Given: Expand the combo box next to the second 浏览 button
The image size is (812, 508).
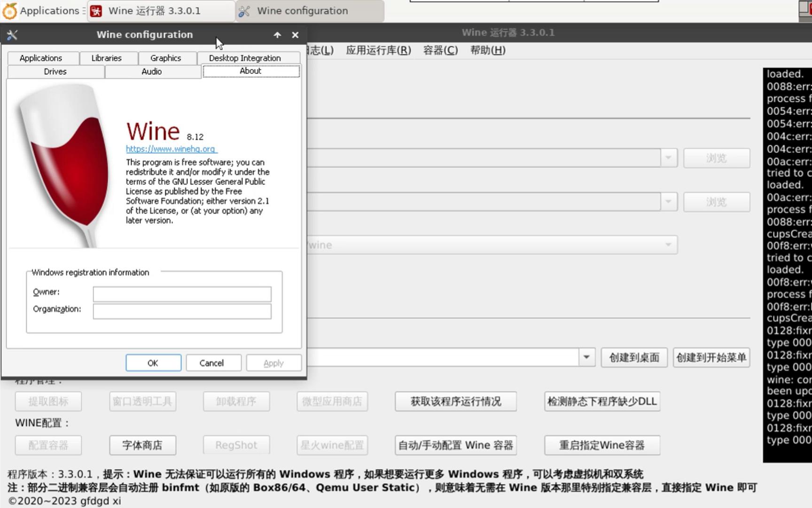Looking at the screenshot, I should (x=668, y=201).
